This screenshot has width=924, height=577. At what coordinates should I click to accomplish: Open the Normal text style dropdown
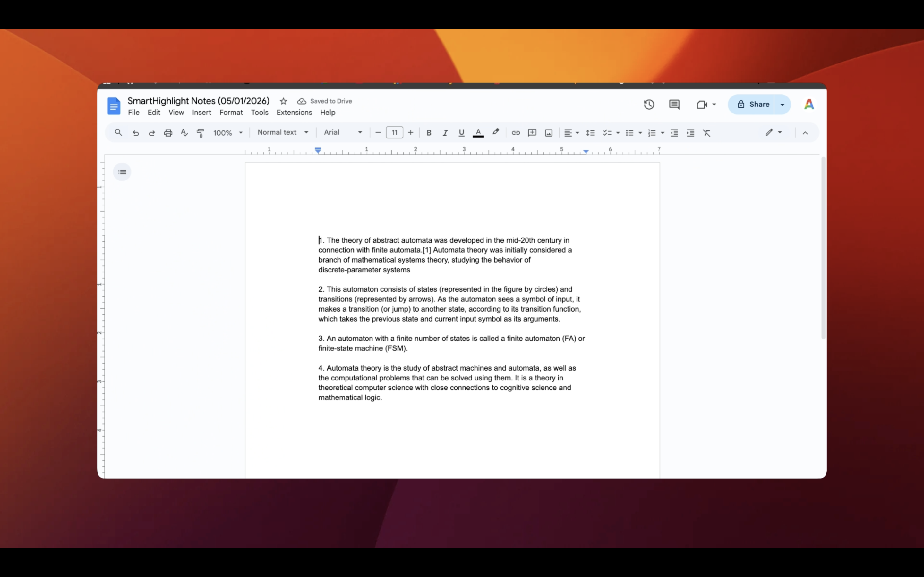point(283,132)
